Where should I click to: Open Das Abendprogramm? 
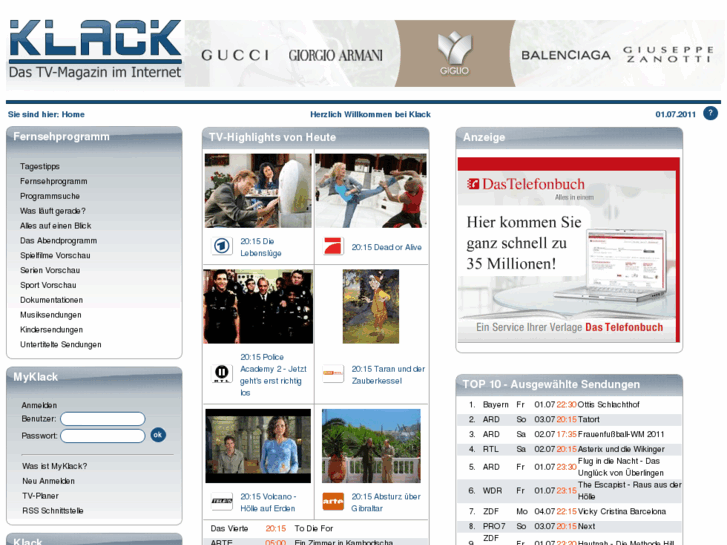58,240
